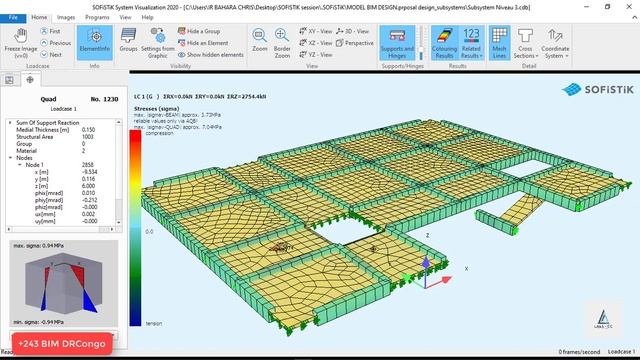Choose Hide an Element
This screenshot has width=640, height=360.
point(203,43)
